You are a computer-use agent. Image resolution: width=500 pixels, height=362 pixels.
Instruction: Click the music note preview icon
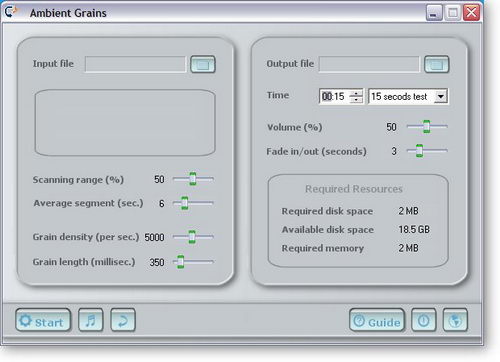[91, 320]
